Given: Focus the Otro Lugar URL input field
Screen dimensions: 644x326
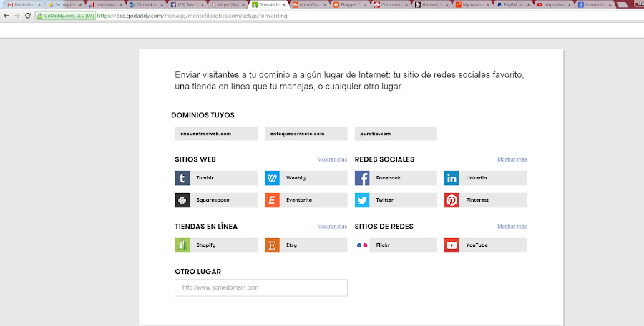Looking at the screenshot, I should (x=261, y=288).
